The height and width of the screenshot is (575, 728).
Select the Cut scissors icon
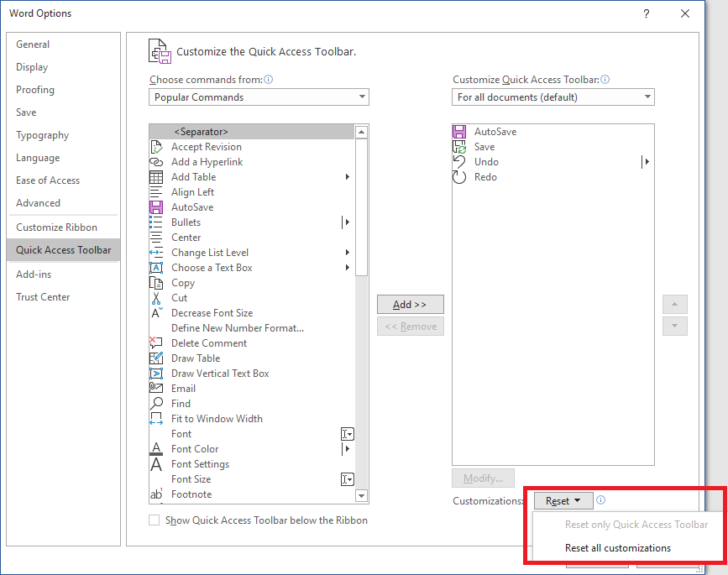click(x=156, y=298)
